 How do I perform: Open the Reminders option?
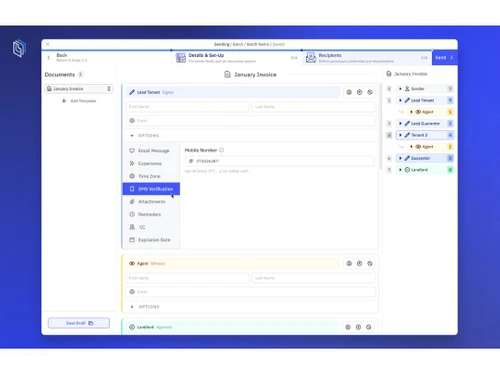coord(151,214)
